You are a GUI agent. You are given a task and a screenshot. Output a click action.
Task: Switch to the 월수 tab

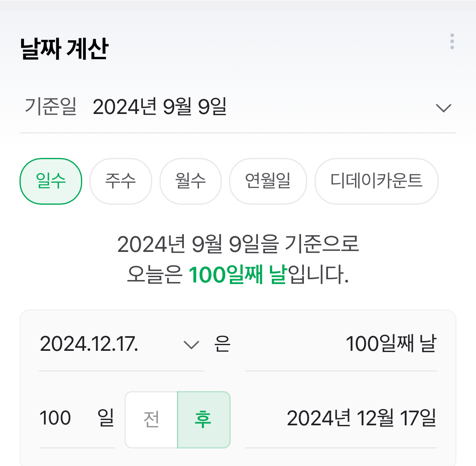[190, 181]
